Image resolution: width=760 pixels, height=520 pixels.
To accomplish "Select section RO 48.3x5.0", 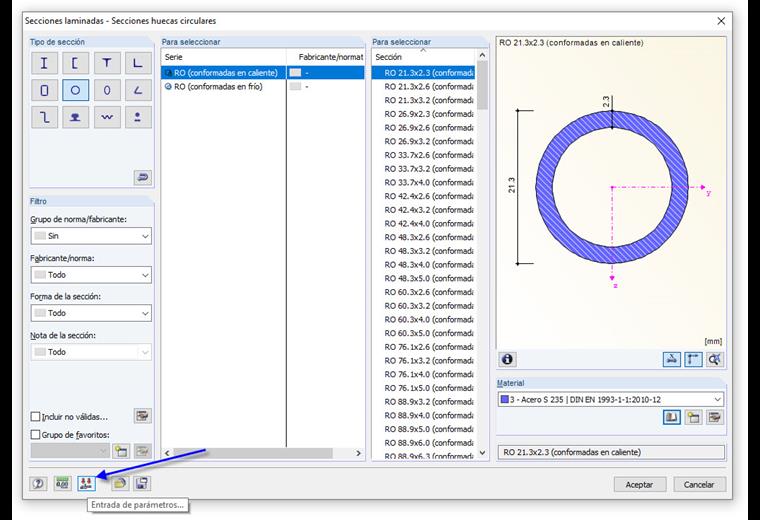I will pos(424,278).
